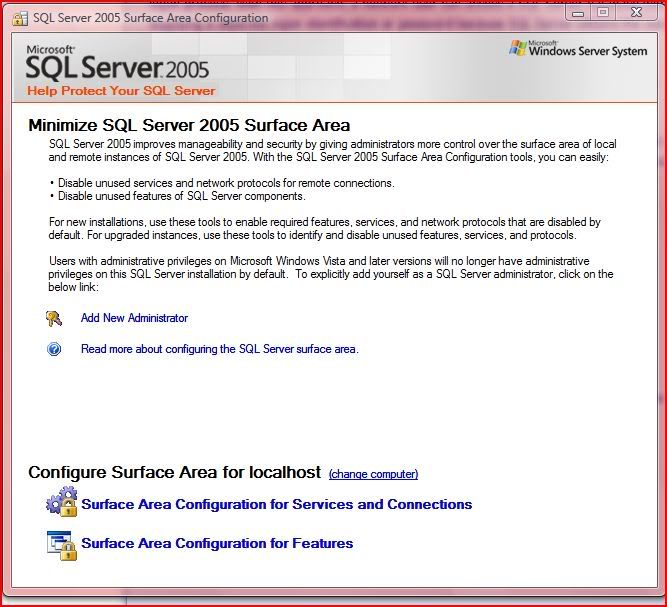Click the Configure Surface Area for localhost heading
667x607 pixels.
coord(174,473)
